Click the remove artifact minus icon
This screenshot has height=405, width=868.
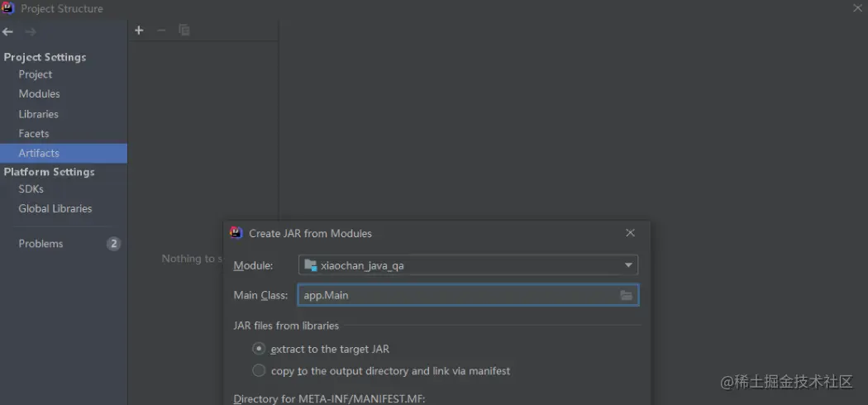click(162, 31)
